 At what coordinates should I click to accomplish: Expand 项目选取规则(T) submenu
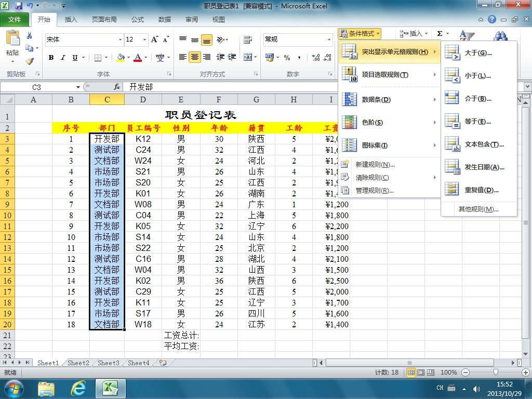389,75
